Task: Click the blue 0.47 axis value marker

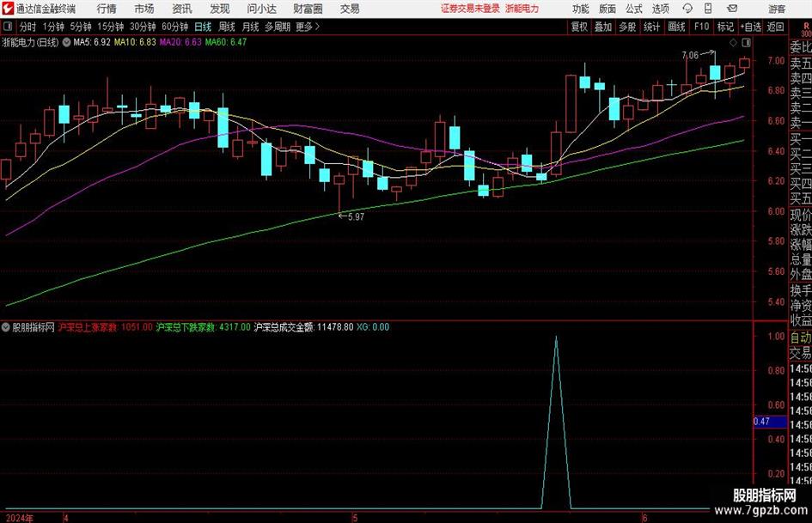Action: pos(771,422)
